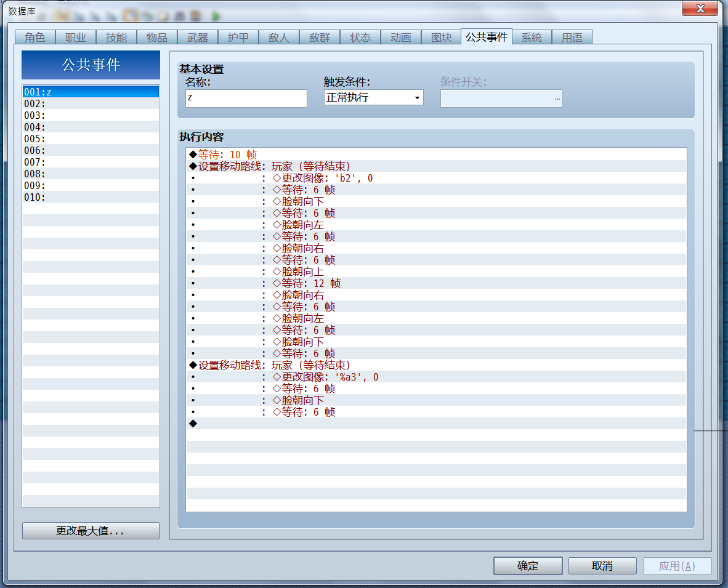Switch to the 护甲 tab
Image resolution: width=728 pixels, height=588 pixels.
238,37
